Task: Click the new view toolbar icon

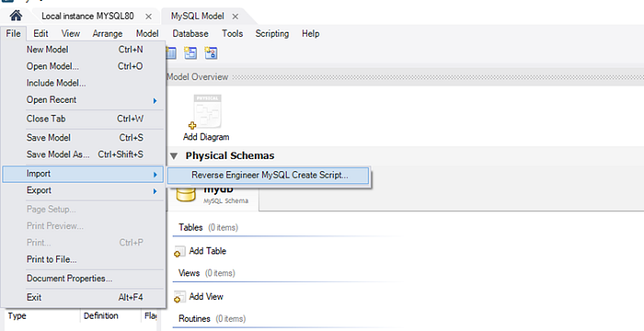Action: click(x=190, y=53)
